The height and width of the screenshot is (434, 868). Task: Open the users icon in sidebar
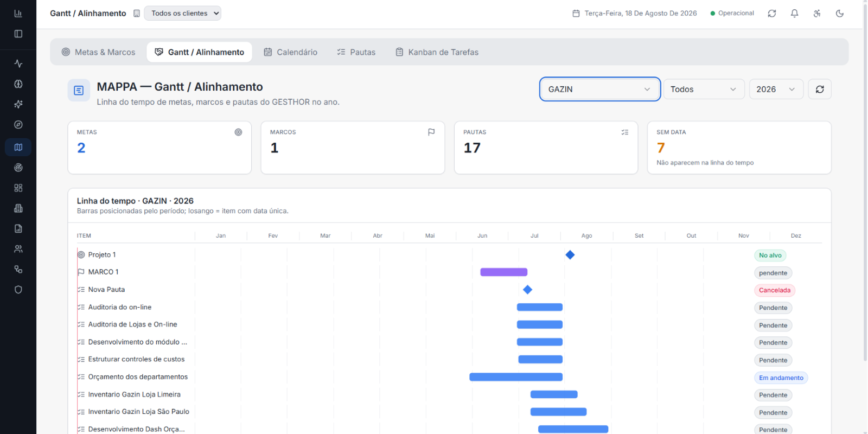pyautogui.click(x=18, y=249)
